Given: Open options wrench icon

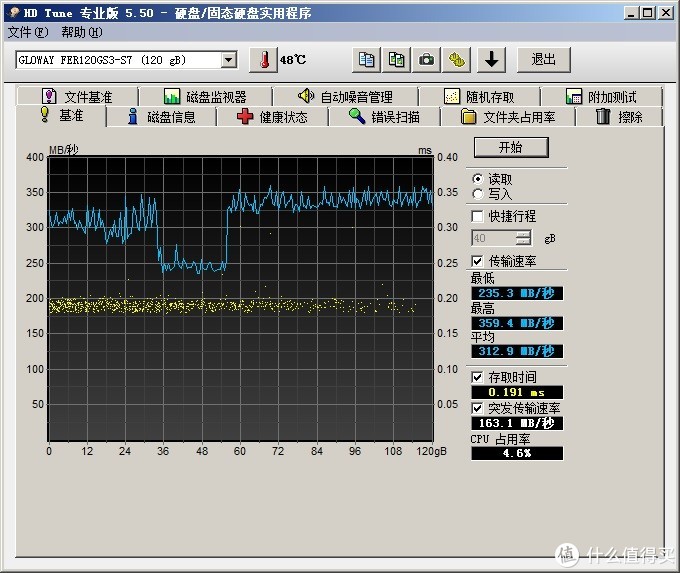Looking at the screenshot, I should (x=456, y=59).
